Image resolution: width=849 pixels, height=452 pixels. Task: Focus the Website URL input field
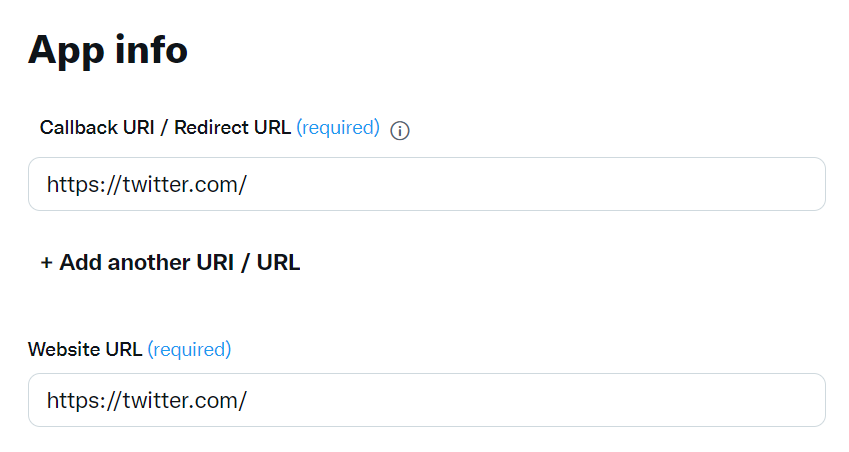click(427, 400)
